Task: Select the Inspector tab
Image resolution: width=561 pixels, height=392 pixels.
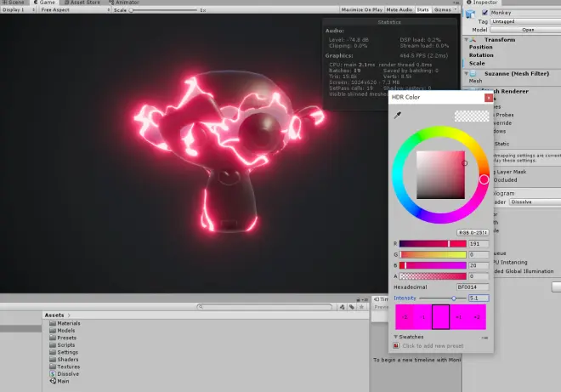Action: 482,3
